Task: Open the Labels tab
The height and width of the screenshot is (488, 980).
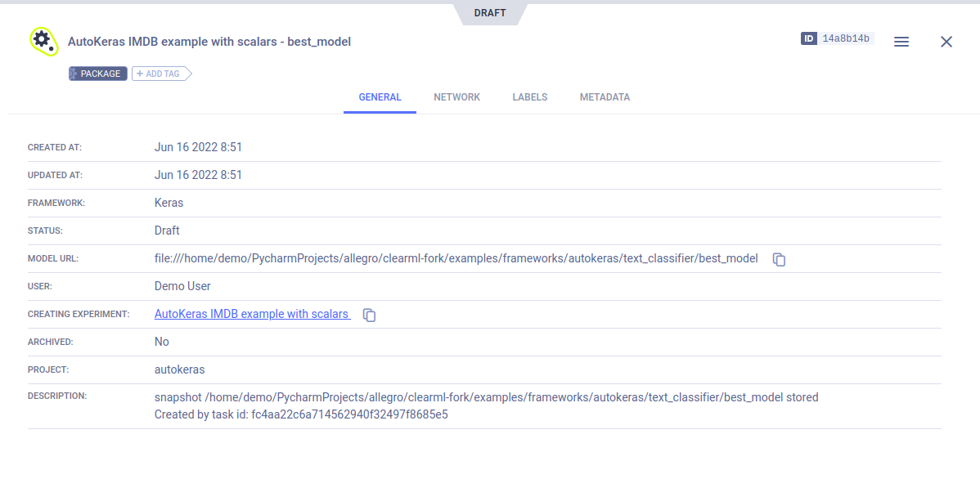Action: (529, 97)
